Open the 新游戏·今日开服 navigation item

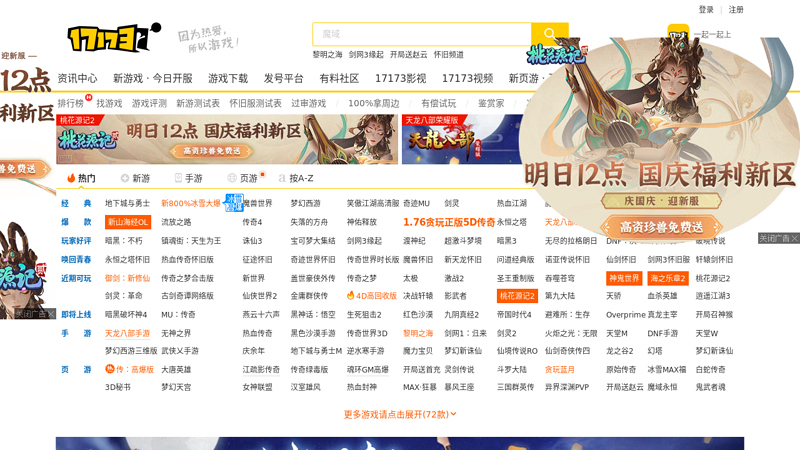point(153,78)
